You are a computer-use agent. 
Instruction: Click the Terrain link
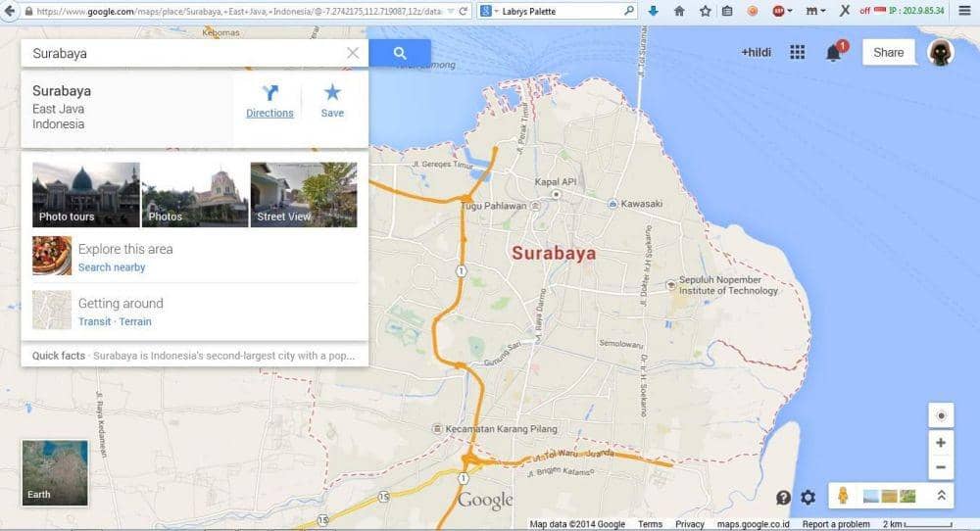tap(135, 321)
